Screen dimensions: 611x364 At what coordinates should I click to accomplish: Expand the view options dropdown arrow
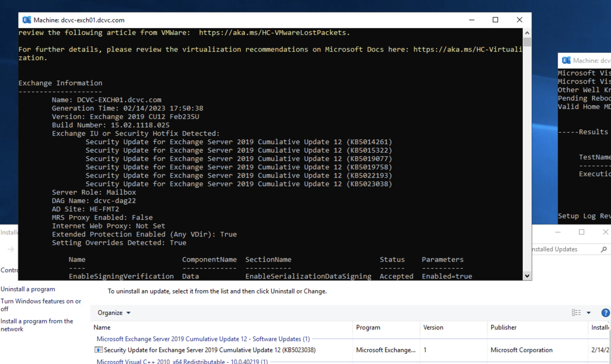click(589, 313)
